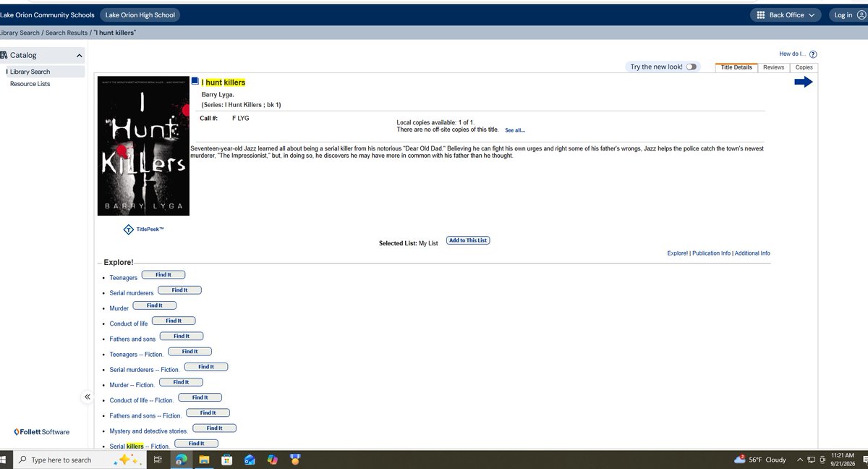This screenshot has width=868, height=469.
Task: Toggle the Try the new look switch
Action: pos(692,67)
